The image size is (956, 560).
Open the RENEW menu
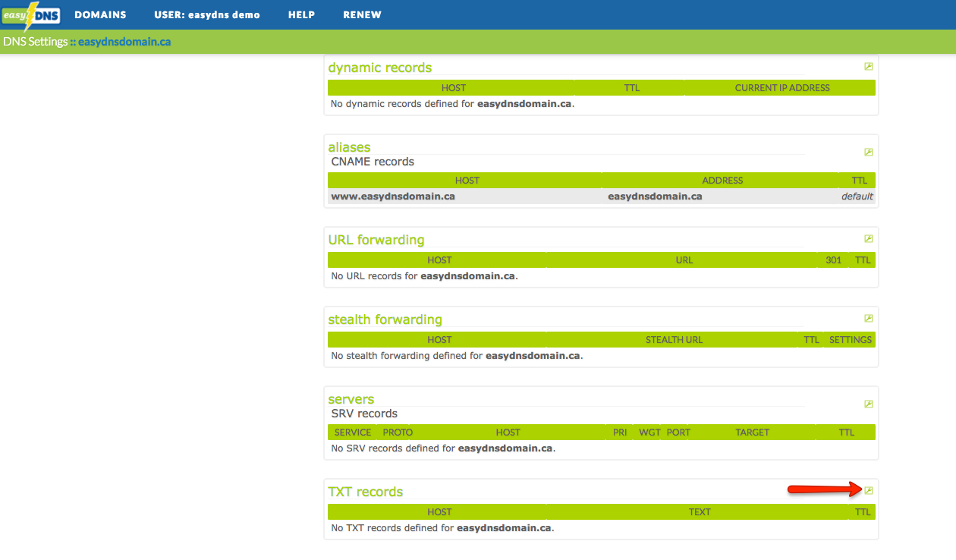tap(362, 15)
